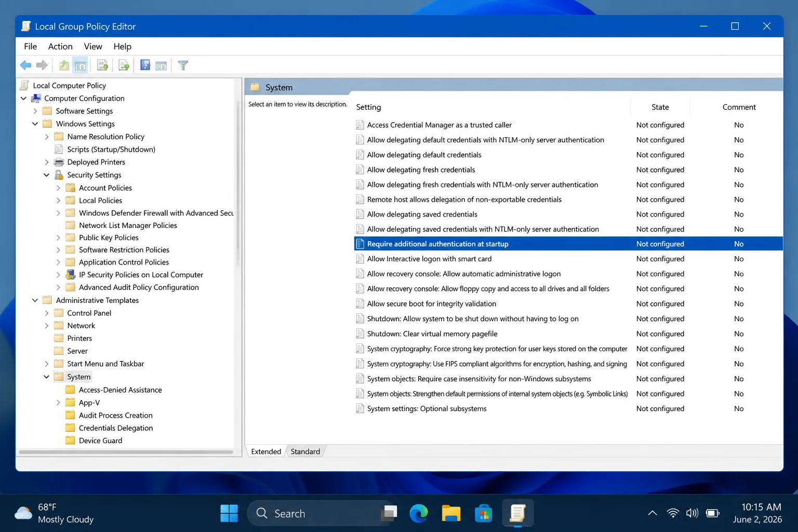Open the View menu
The height and width of the screenshot is (532, 798).
[x=93, y=46]
